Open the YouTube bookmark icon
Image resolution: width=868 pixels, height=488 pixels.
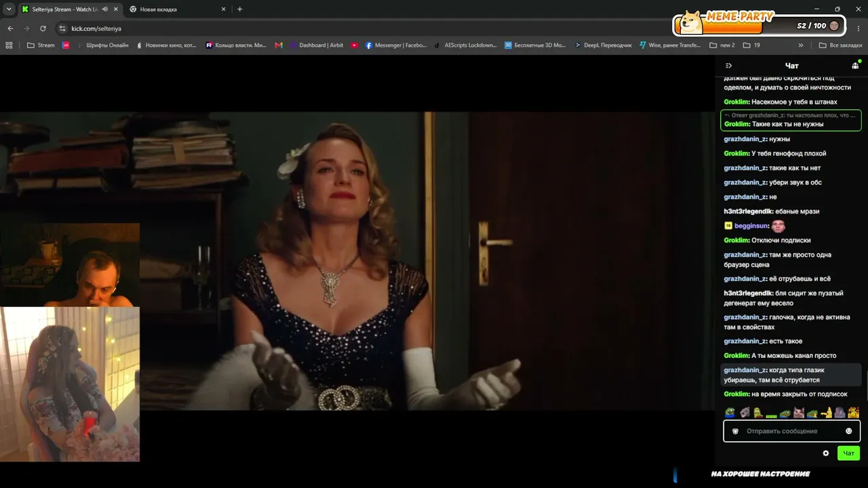tap(355, 45)
